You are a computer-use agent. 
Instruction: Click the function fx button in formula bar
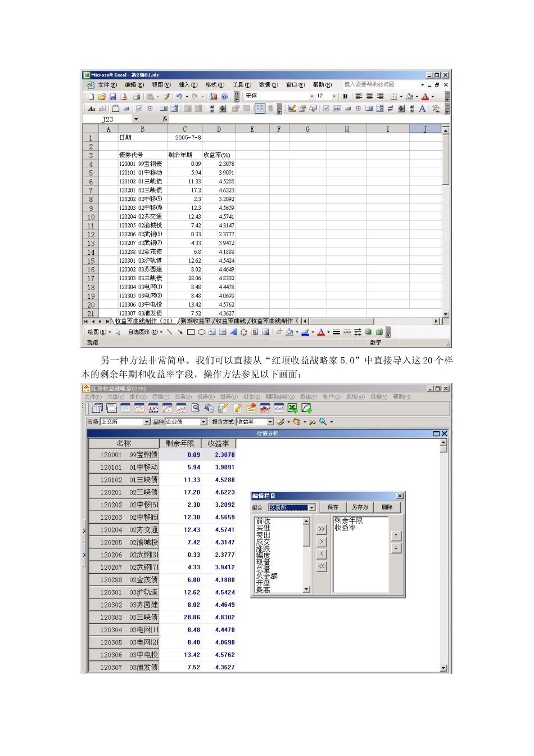click(165, 119)
